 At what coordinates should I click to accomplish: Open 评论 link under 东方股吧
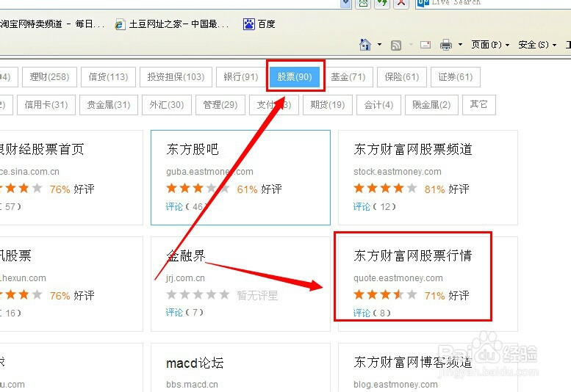pos(174,206)
